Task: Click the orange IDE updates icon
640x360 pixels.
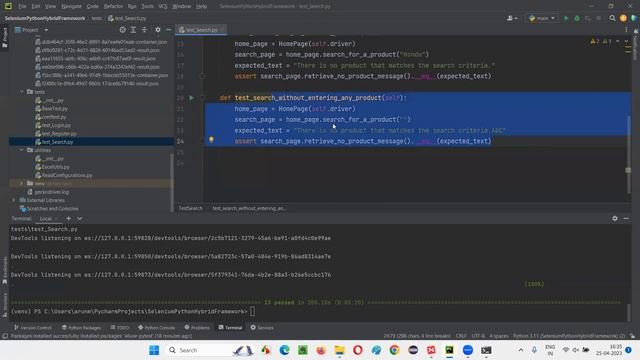Action: (623, 18)
